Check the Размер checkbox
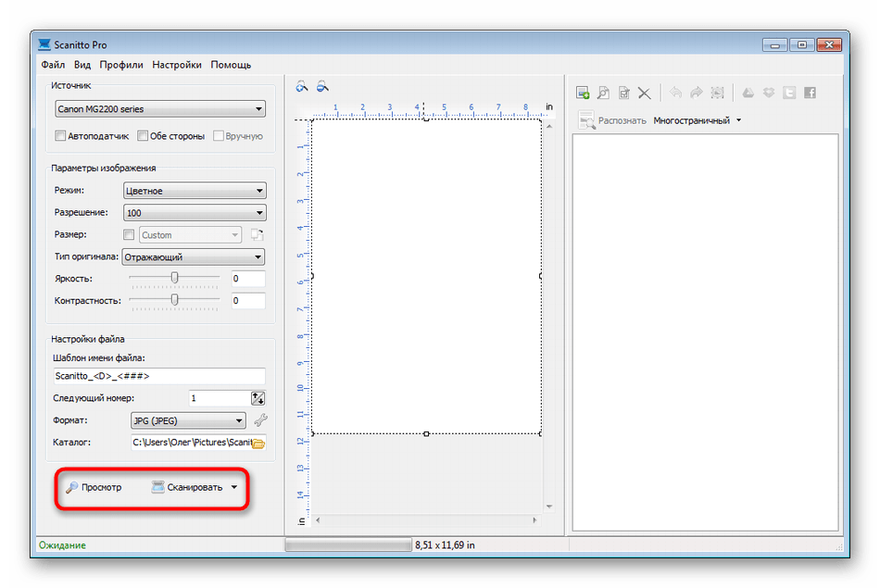 (129, 235)
